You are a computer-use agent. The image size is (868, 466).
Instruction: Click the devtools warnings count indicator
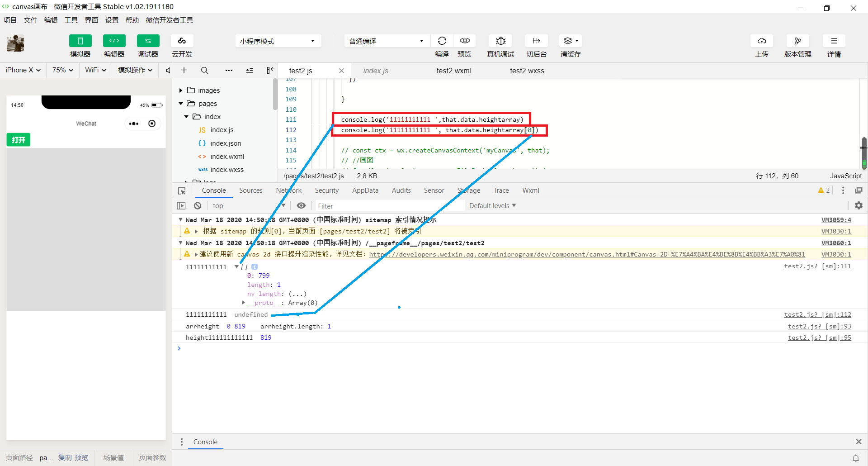(x=824, y=190)
